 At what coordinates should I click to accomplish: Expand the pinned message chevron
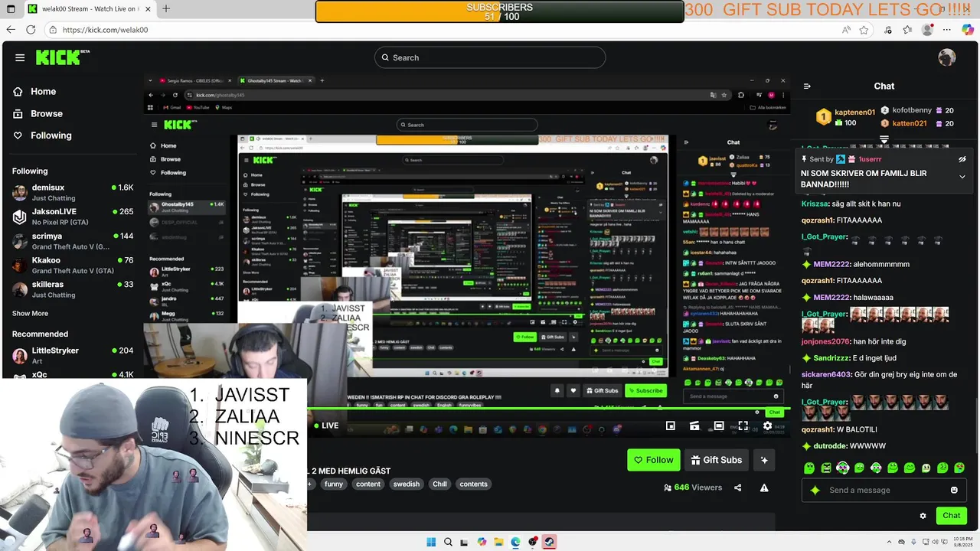[962, 177]
